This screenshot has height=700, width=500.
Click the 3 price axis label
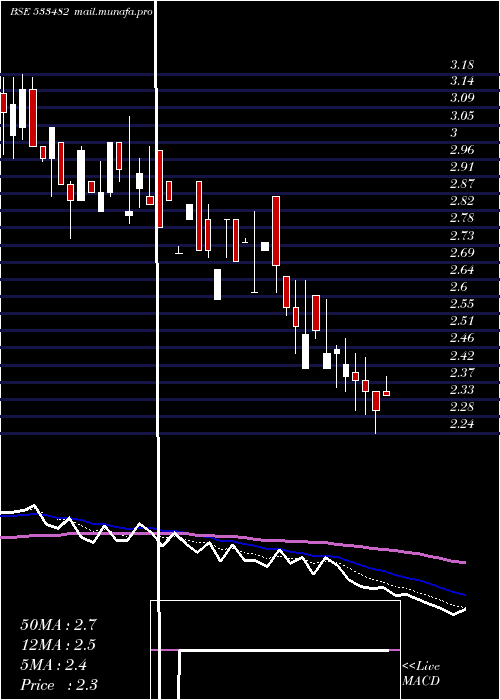click(454, 133)
